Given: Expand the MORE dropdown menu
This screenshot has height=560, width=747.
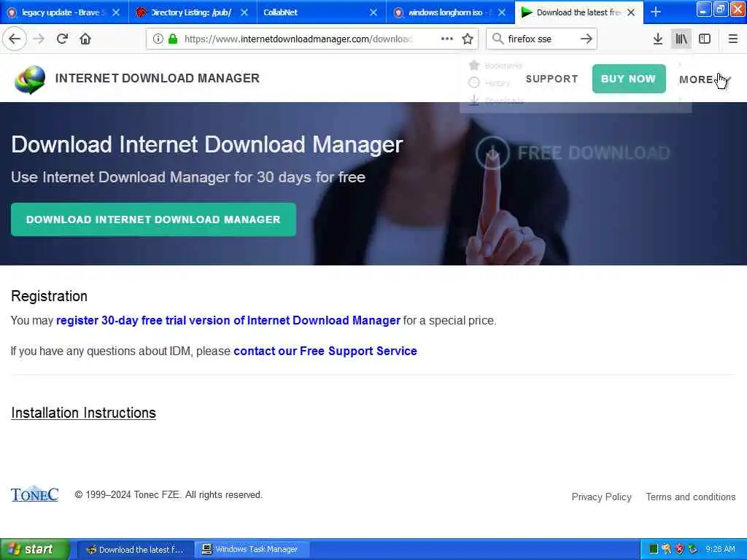Looking at the screenshot, I should 704,79.
